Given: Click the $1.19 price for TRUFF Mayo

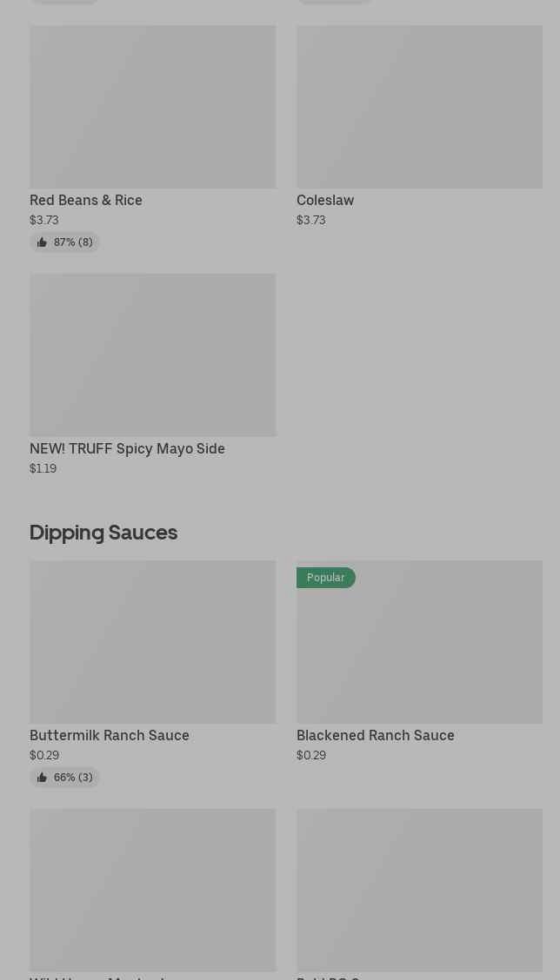Looking at the screenshot, I should (43, 468).
